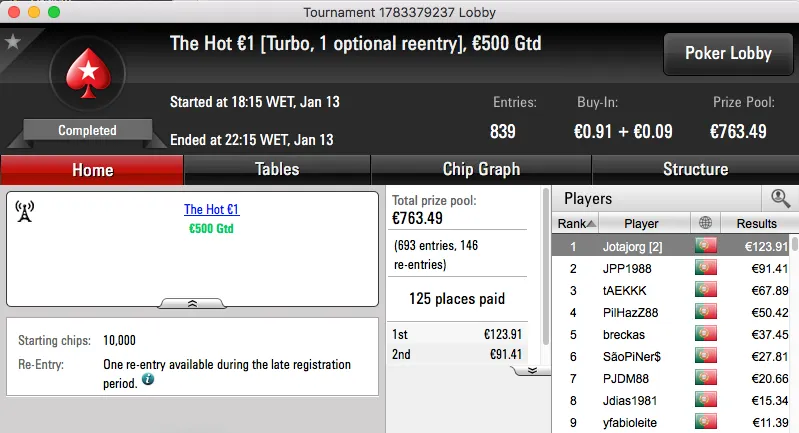The image size is (799, 433).
Task: Open the Chip Graph tab
Action: click(481, 169)
